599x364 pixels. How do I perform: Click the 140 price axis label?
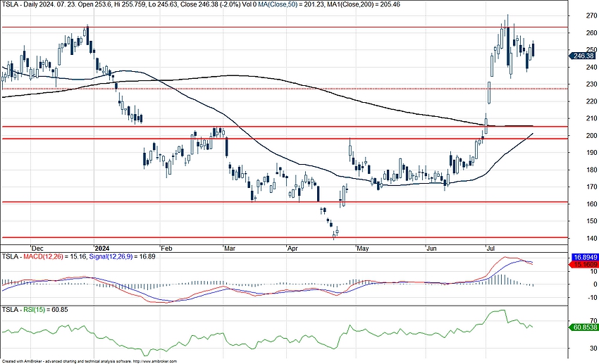click(x=592, y=238)
